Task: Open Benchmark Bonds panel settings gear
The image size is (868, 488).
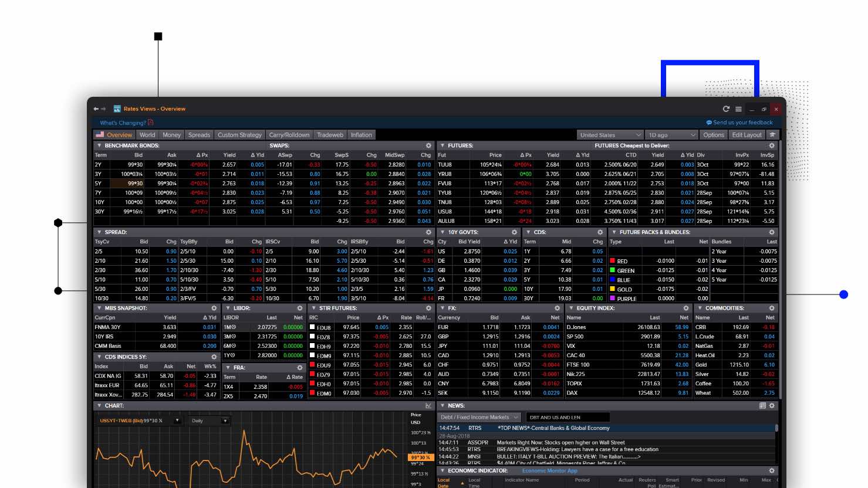Action: tap(428, 145)
